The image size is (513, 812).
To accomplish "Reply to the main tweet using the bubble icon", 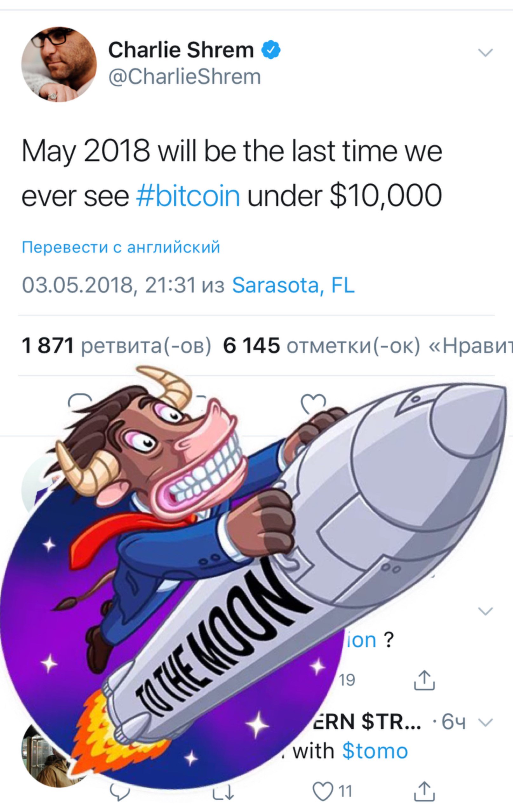I will pyautogui.click(x=80, y=401).
